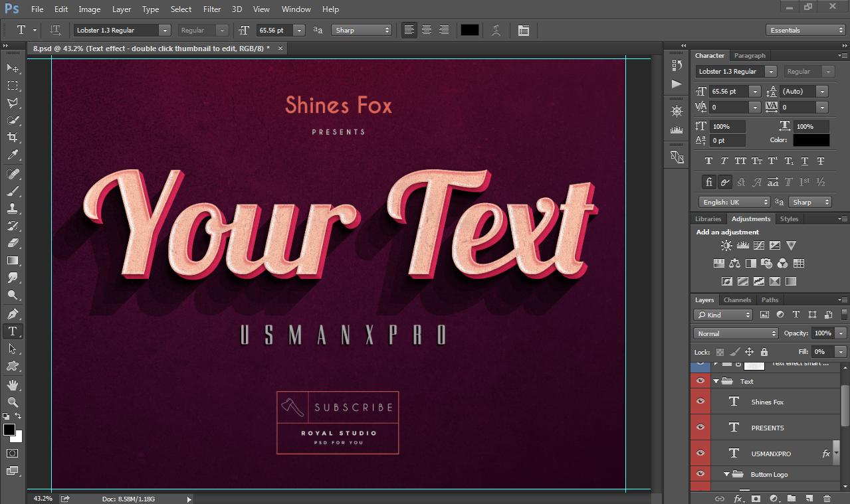
Task: Hide the Shines Fox text layer
Action: point(700,401)
